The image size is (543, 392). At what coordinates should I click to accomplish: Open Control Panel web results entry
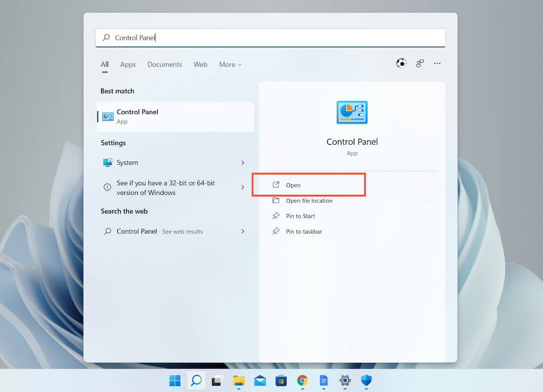[174, 231]
